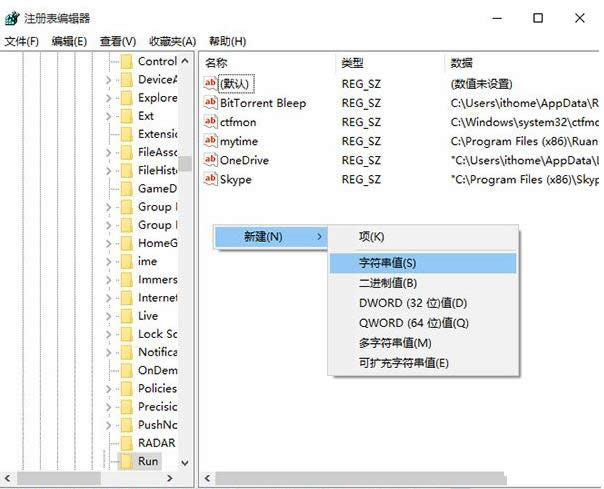Expand the PushNc tree node
Screen dimensions: 604x489
click(108, 425)
